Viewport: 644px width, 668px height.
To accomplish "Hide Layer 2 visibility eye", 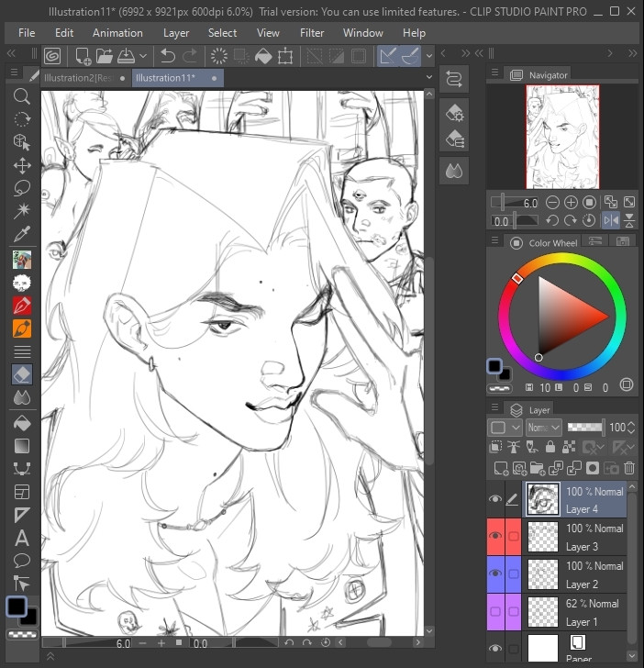I will coord(495,573).
